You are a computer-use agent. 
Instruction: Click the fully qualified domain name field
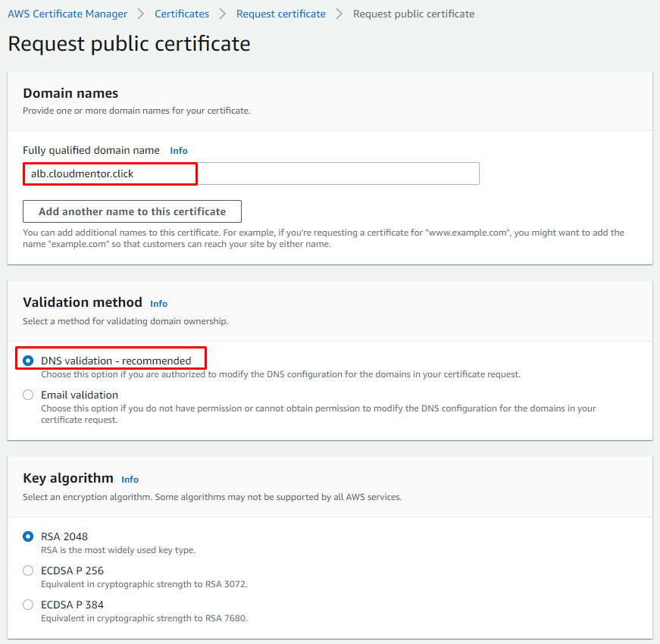251,174
